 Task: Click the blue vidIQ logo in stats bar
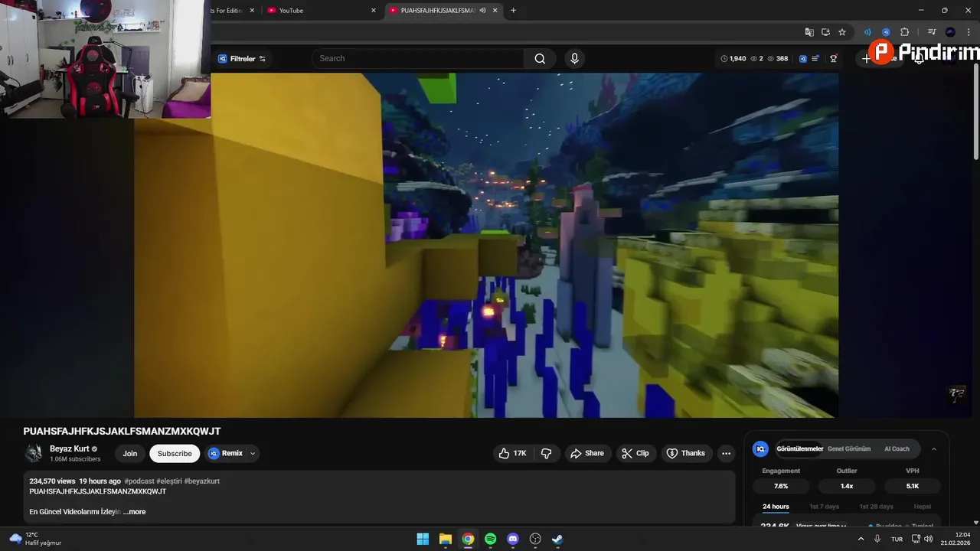pyautogui.click(x=802, y=59)
